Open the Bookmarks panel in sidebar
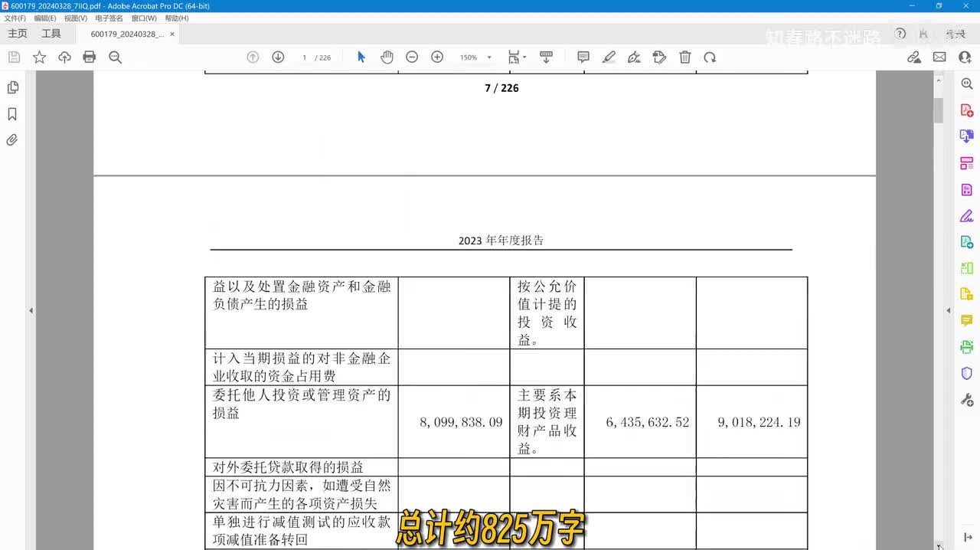This screenshot has width=980, height=550. tap(12, 114)
